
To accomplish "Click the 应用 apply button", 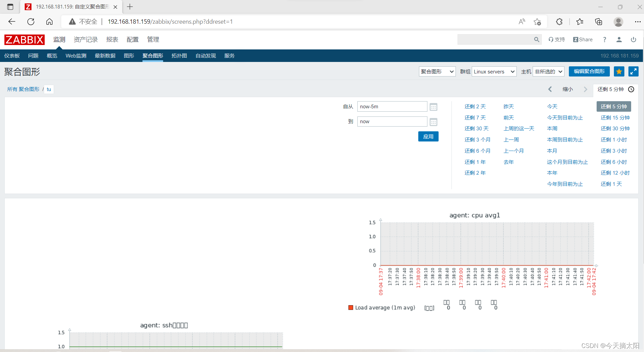I will (x=428, y=136).
